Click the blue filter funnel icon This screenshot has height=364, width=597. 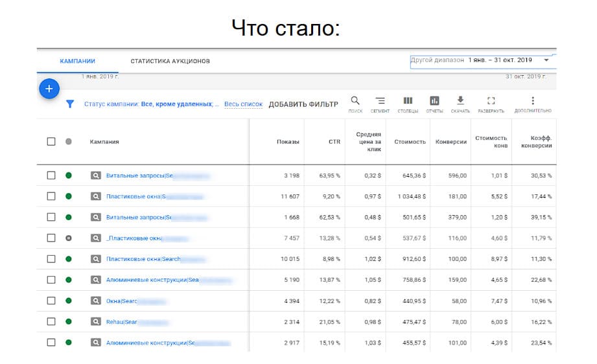69,104
